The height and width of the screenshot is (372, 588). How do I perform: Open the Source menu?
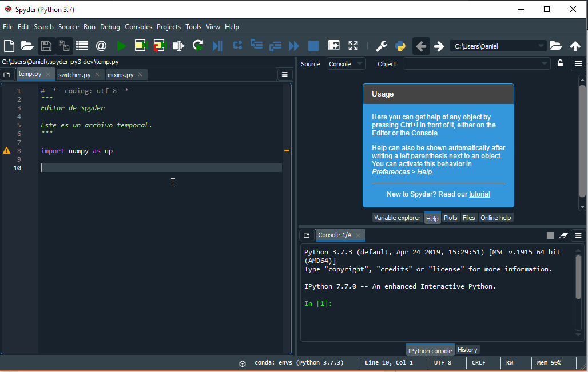[69, 27]
